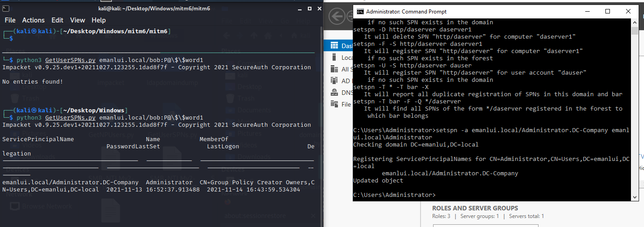Screen dimensions: 644x227
Task: Select the All Servers sidebar icon
Action: (x=334, y=69)
